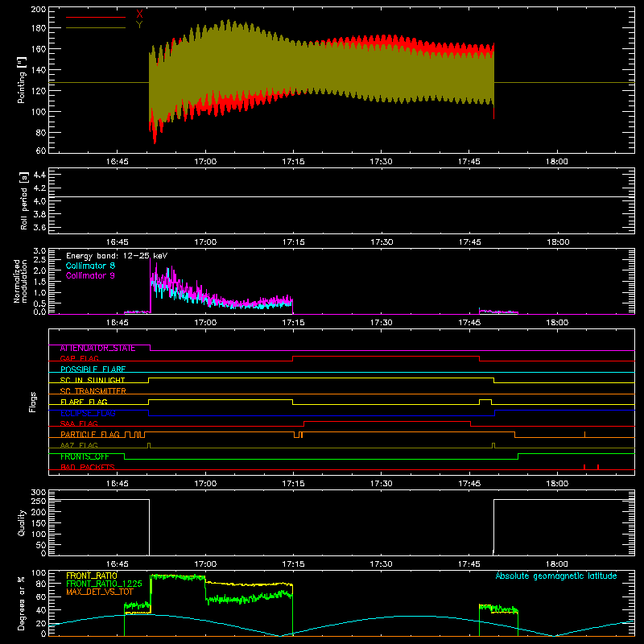Select the MAX_DET_VS_TOT legend entry
Viewport: 644px width, 644px height.
100,592
